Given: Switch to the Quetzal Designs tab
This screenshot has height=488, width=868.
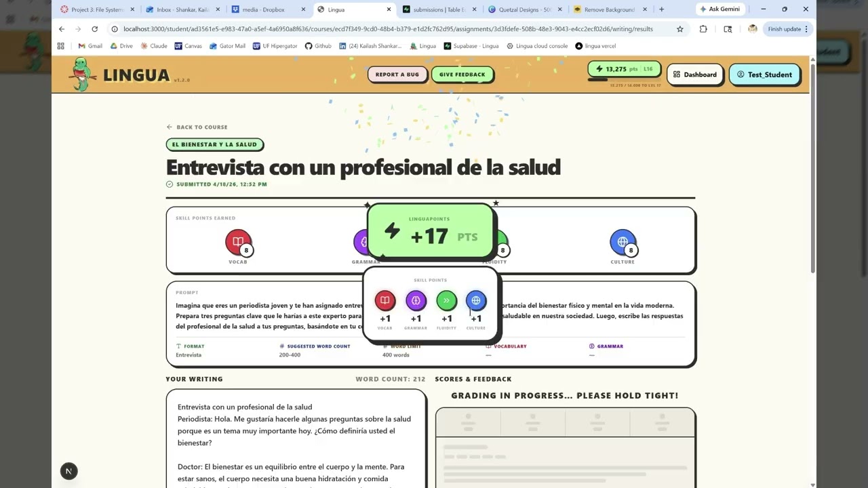Looking at the screenshot, I should [x=525, y=9].
